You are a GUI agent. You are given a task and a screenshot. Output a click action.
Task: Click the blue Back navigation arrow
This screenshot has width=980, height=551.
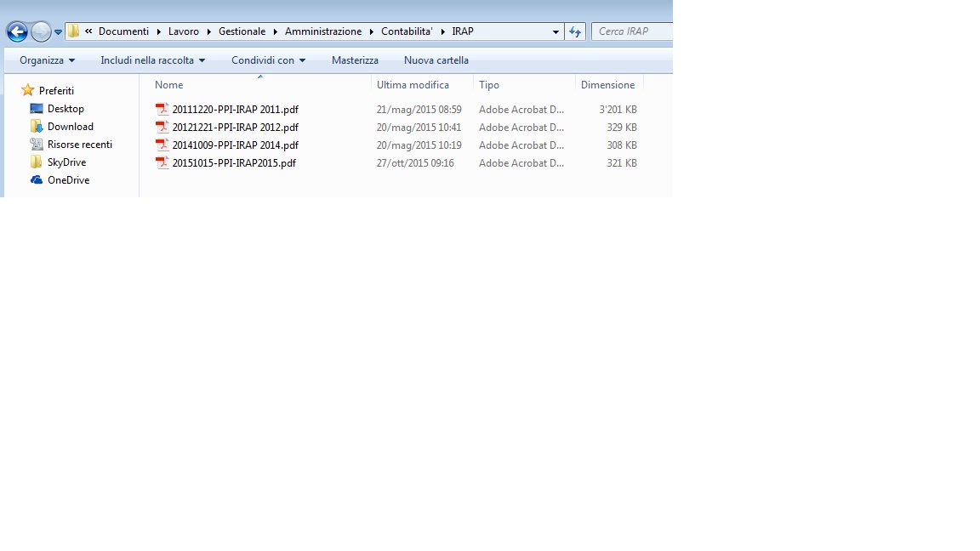17,32
